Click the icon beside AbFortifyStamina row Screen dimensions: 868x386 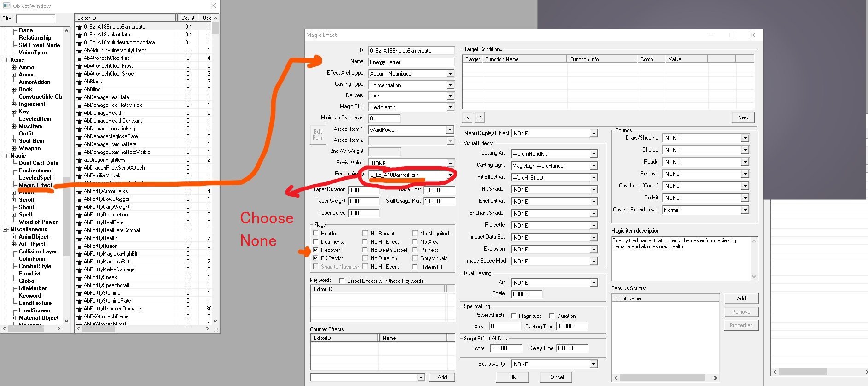point(79,293)
